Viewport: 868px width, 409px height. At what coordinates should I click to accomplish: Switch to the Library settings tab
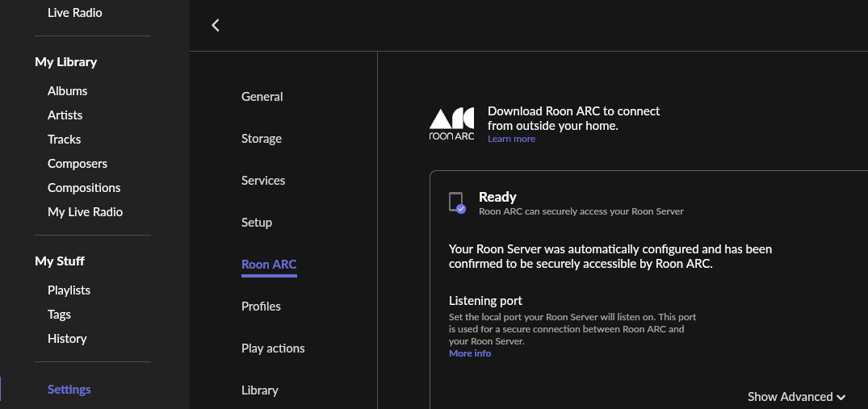tap(260, 390)
